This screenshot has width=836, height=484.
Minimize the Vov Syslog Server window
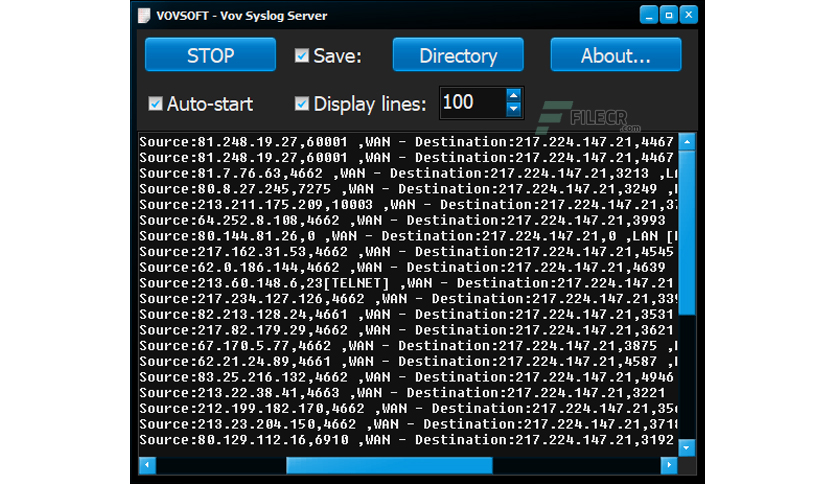[x=649, y=15]
